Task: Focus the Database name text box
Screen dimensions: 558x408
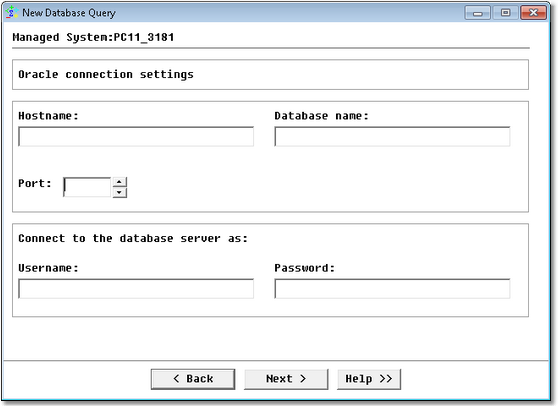Action: coord(392,136)
